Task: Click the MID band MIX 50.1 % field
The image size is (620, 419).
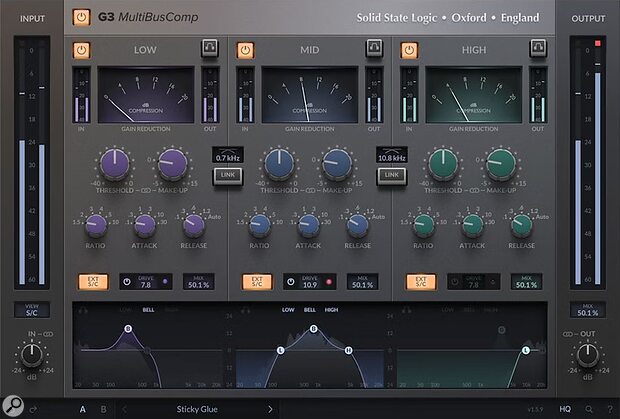Action: [363, 282]
